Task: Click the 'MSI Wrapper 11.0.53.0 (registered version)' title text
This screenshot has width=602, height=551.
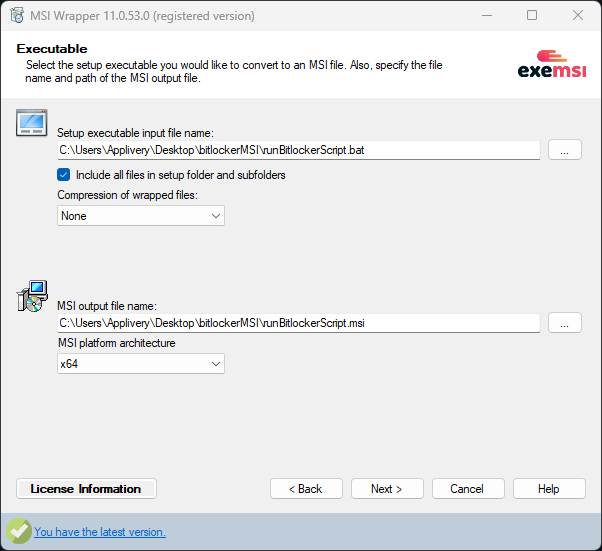Action: [142, 16]
